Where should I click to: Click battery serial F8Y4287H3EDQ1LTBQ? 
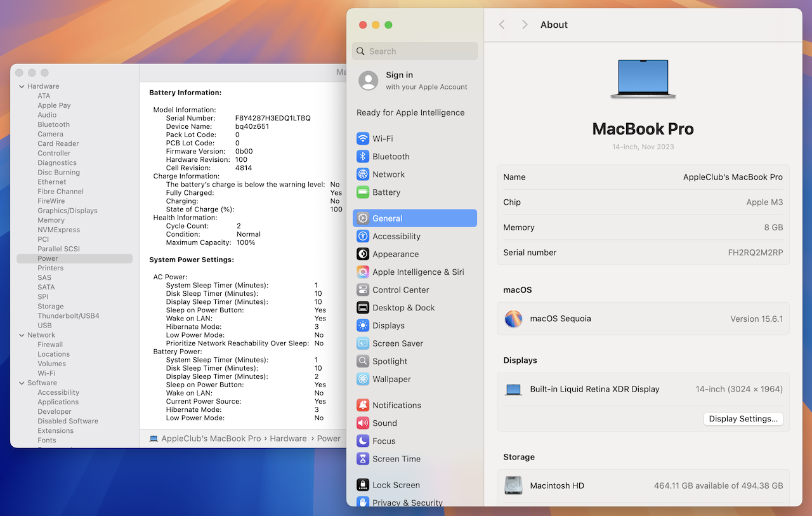click(273, 118)
